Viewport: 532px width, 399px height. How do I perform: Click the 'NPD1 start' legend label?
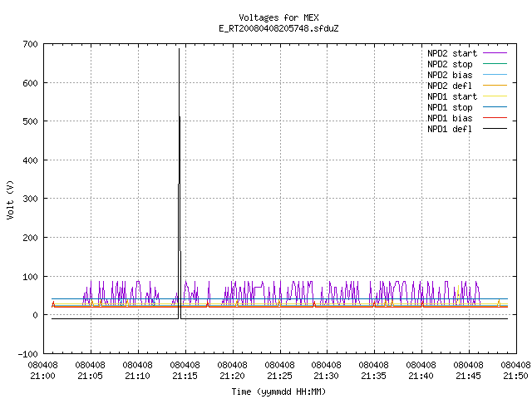(452, 96)
